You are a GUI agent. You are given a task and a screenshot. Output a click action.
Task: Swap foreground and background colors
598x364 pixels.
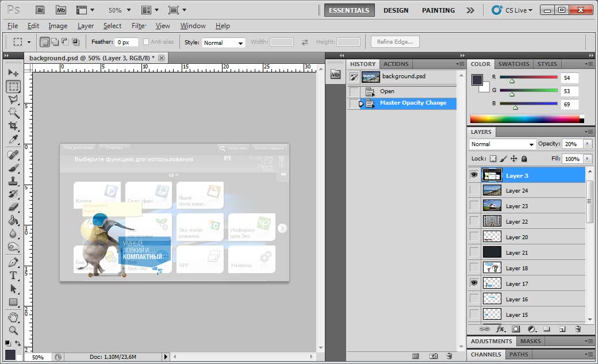point(18,343)
